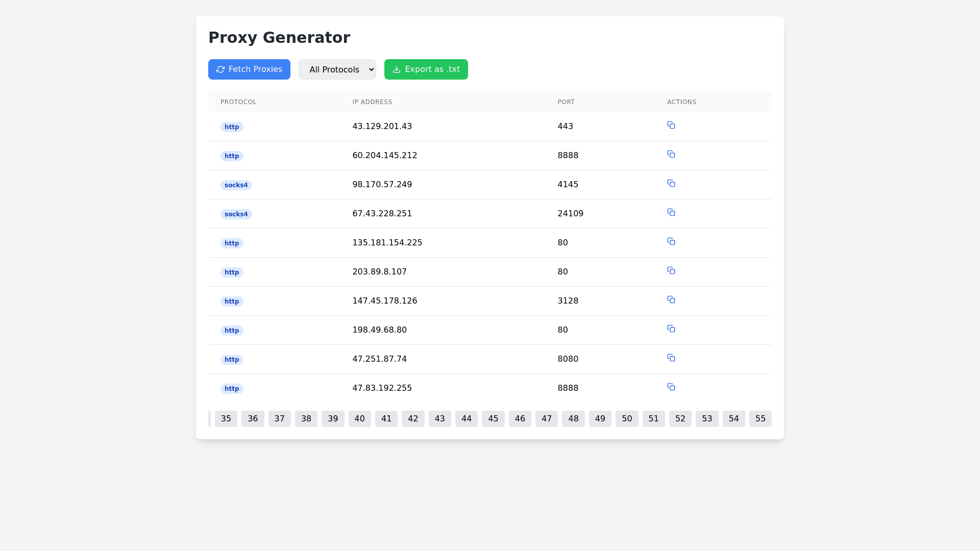Export proxy list as .txt
Viewport: 980px width, 551px height.
point(426,69)
